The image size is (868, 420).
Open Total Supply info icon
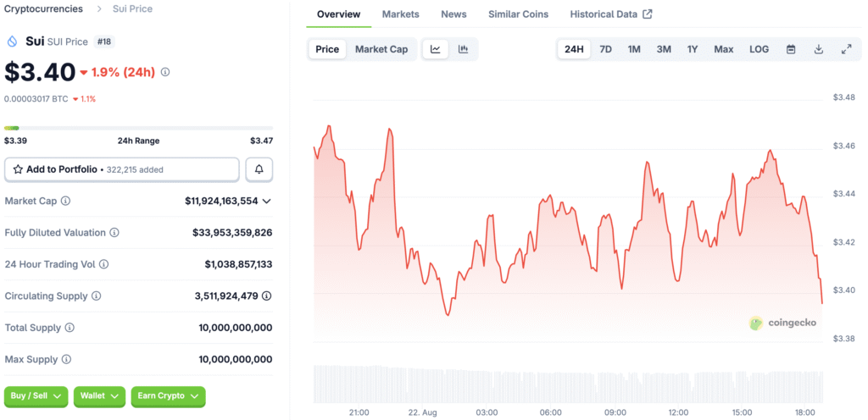point(70,328)
